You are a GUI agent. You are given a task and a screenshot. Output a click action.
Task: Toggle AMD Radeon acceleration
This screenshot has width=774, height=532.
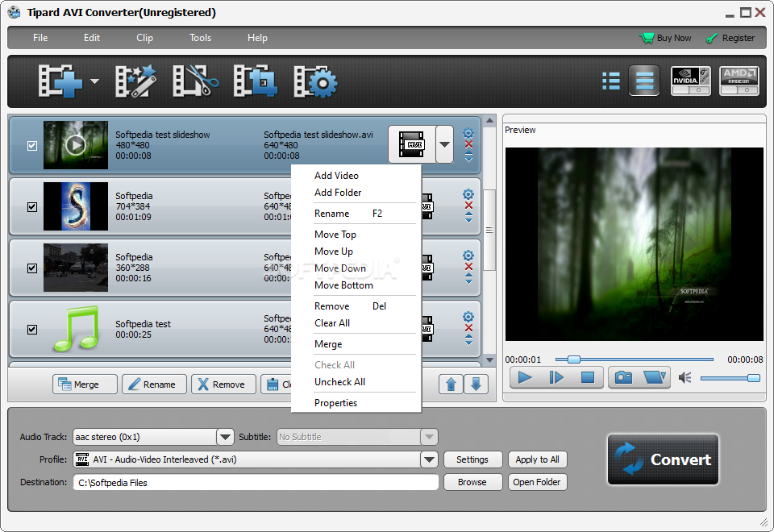coord(739,81)
